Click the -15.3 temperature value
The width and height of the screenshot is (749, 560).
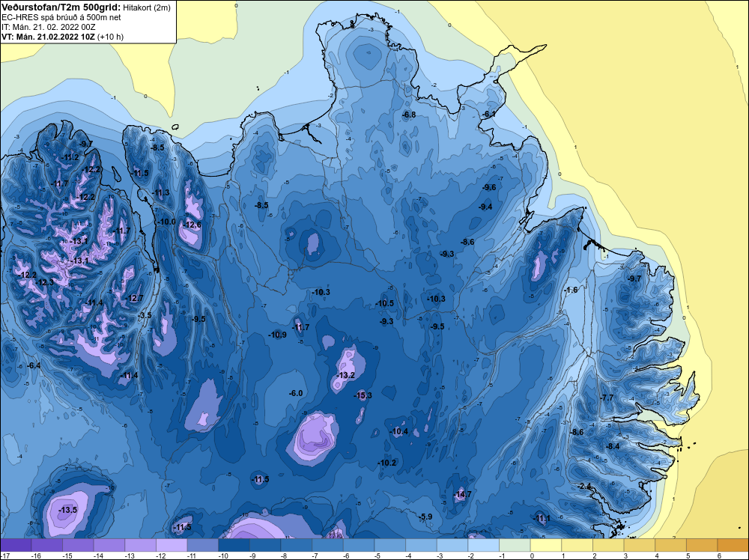363,395
